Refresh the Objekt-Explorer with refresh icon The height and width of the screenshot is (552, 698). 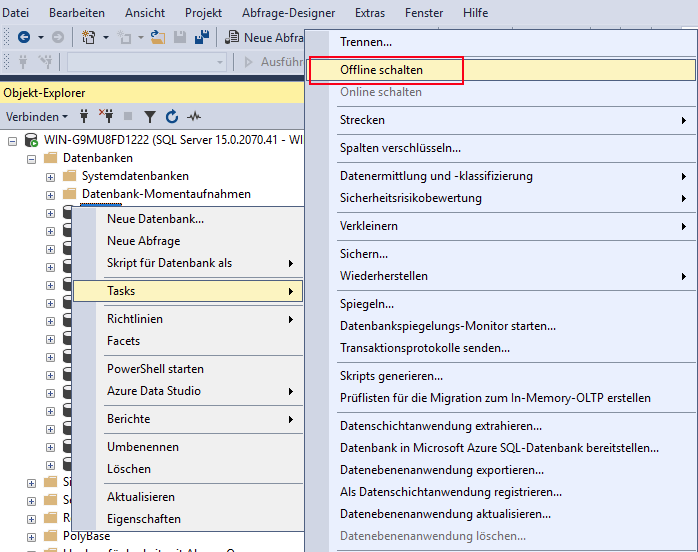click(x=172, y=116)
